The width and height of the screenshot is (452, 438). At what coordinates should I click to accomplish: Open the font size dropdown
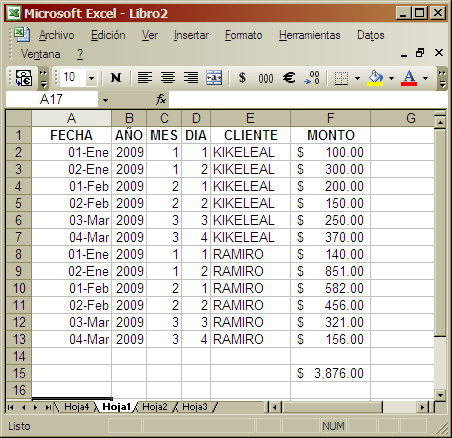[x=91, y=79]
